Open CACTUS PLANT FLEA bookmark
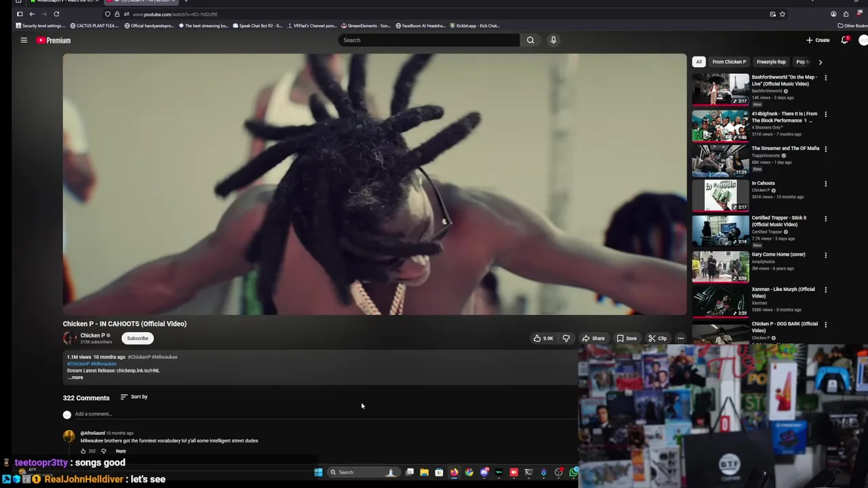 pyautogui.click(x=94, y=26)
